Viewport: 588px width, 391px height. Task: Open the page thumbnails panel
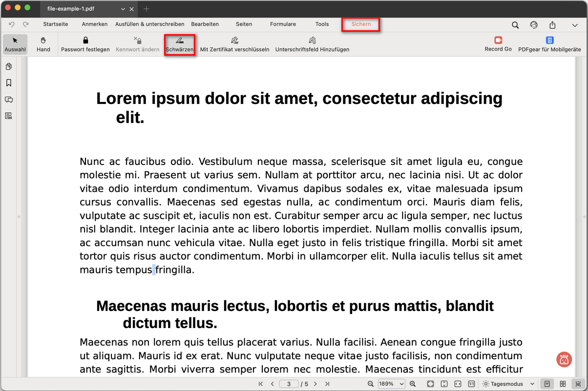(x=8, y=66)
